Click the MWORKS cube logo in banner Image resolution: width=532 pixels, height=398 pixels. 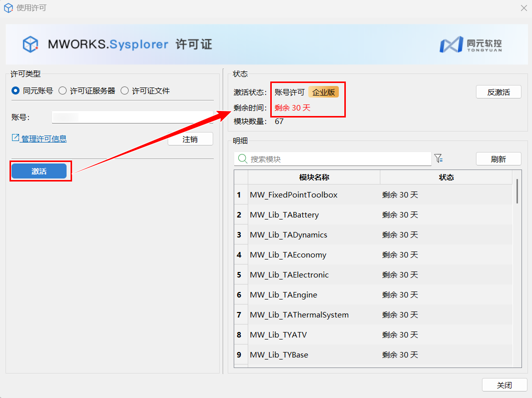point(31,44)
